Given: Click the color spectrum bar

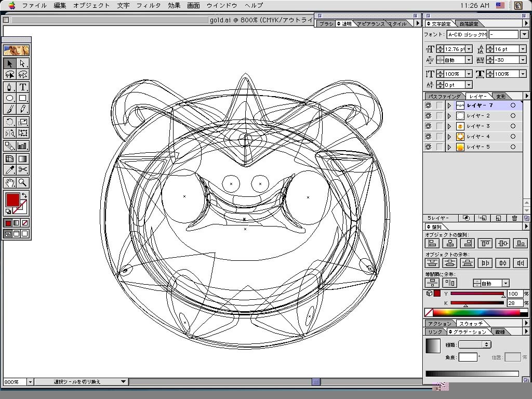Looking at the screenshot, I should pyautogui.click(x=476, y=312).
